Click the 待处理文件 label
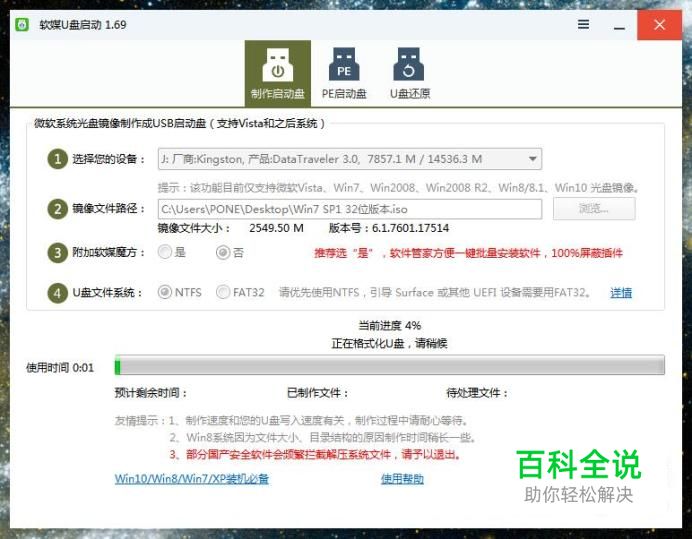The height and width of the screenshot is (539, 692). click(x=477, y=393)
